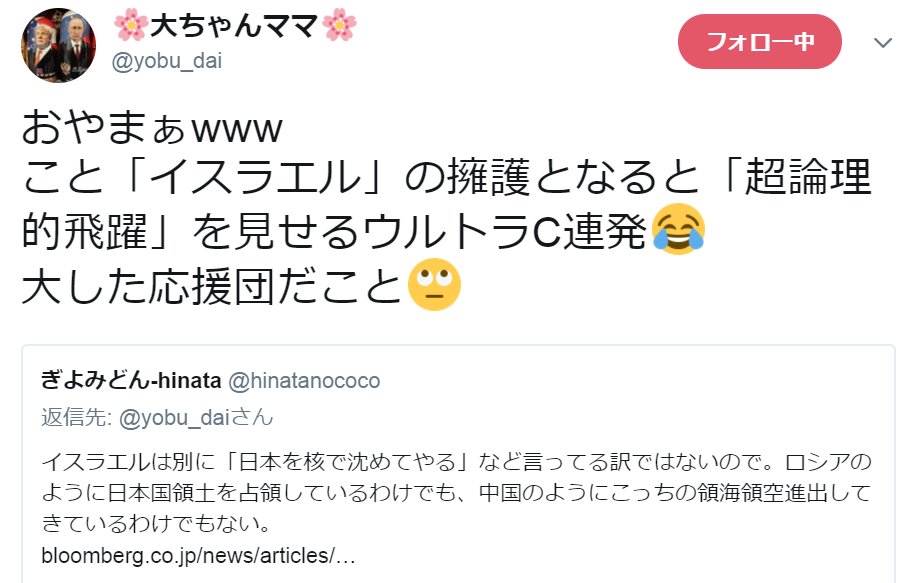Click the rolling-eyes emoji ending the tweet
The width and height of the screenshot is (916, 583).
tap(434, 284)
